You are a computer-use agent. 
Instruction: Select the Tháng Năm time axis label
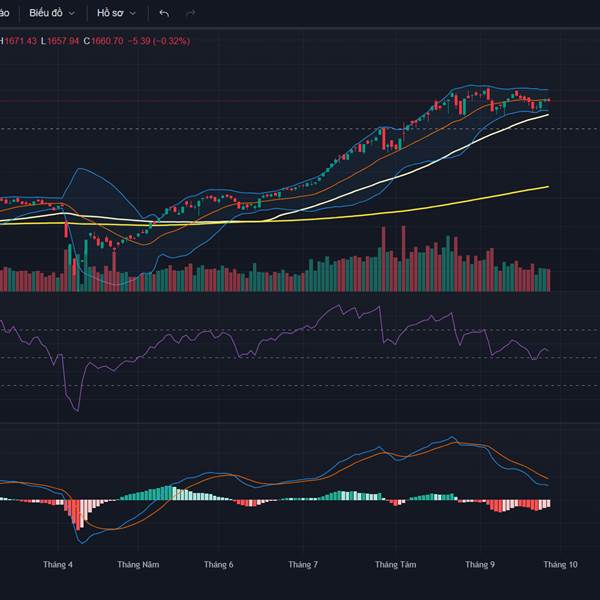pyautogui.click(x=138, y=565)
